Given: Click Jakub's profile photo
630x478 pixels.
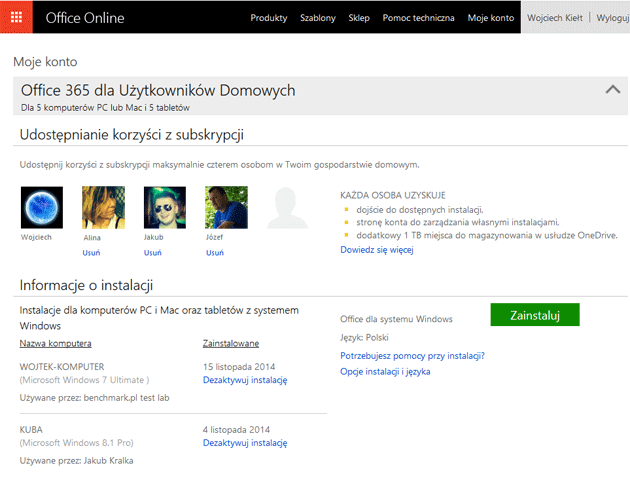Looking at the screenshot, I should [165, 207].
